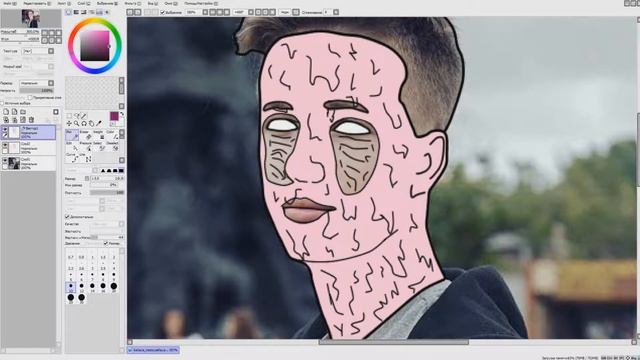Viewport: 640px width, 360px height.
Task: Open the Файл menu
Action: (10, 3)
